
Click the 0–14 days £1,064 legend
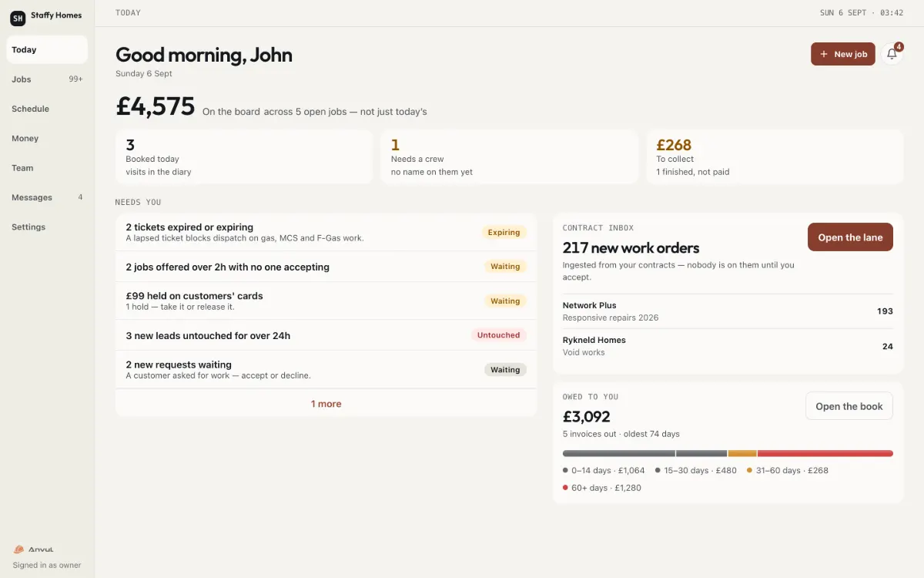604,470
